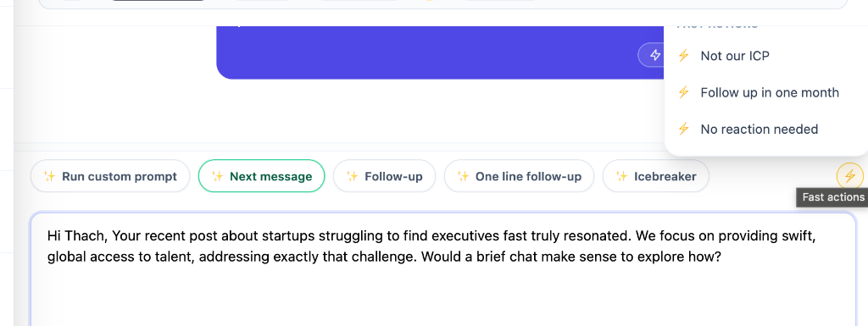Generate the Next message suggestion
The height and width of the screenshot is (326, 868).
[261, 176]
